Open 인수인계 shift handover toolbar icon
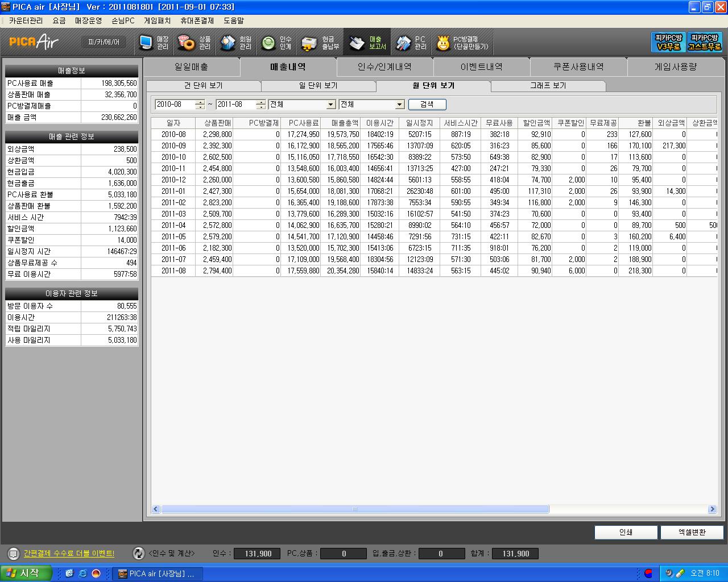 click(276, 43)
